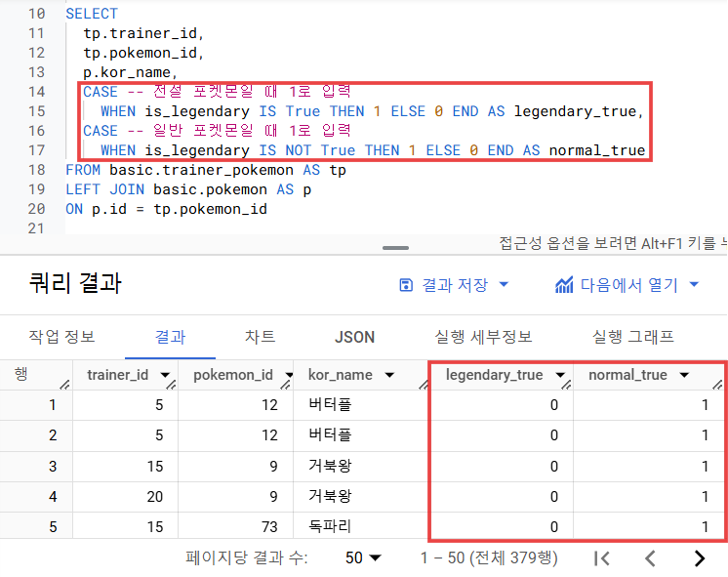Expand the 다음에서 열기 dropdown arrow
The height and width of the screenshot is (577, 728).
click(x=694, y=284)
